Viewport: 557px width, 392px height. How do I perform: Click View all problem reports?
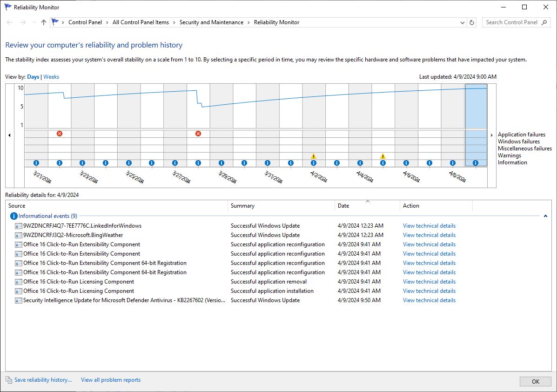point(110,379)
